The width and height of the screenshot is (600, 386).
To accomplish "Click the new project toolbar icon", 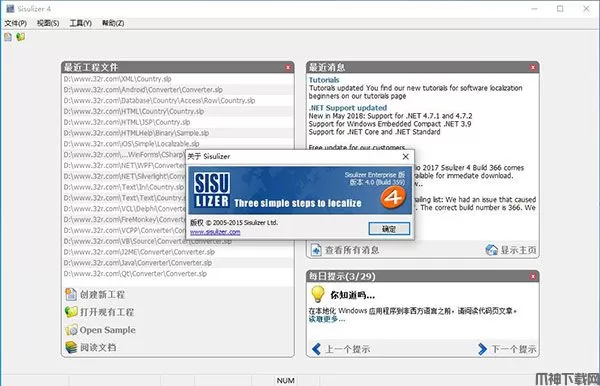I will coord(8,37).
